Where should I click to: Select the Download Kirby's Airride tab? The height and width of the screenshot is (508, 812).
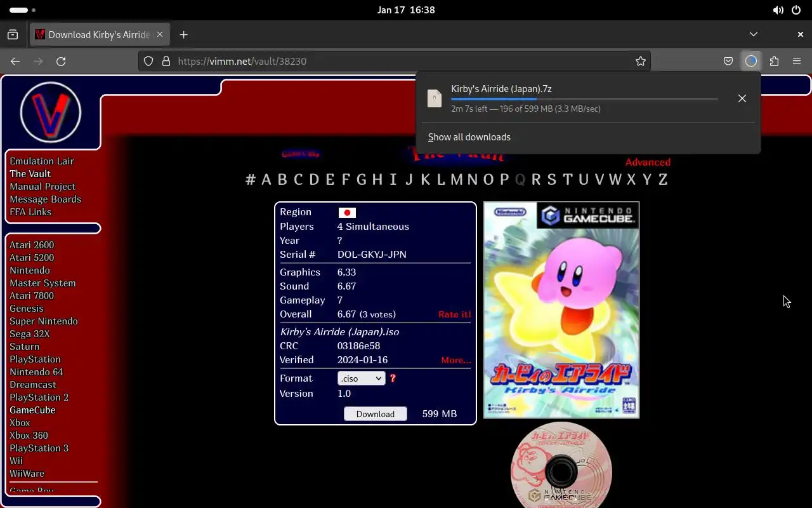click(100, 34)
